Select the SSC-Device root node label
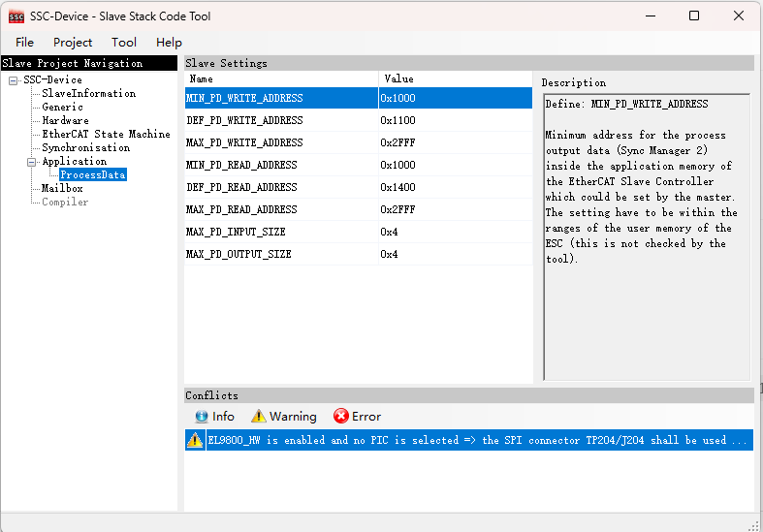 pos(52,79)
